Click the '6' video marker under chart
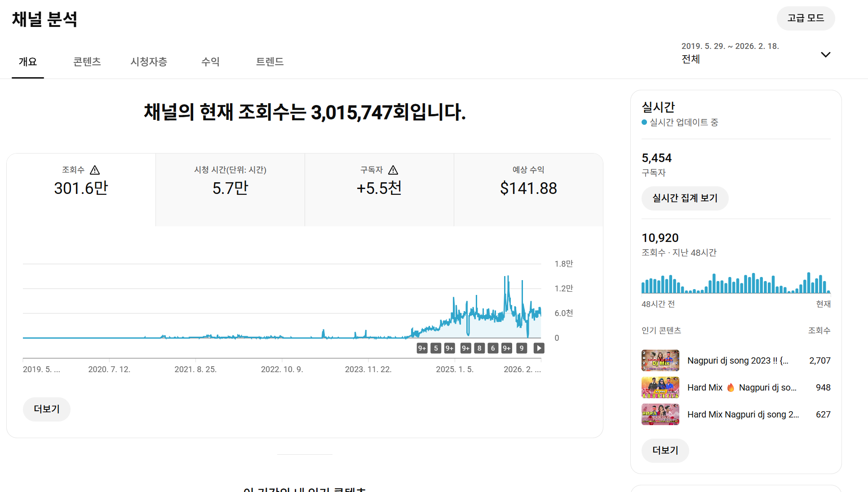This screenshot has height=492, width=868. point(493,348)
